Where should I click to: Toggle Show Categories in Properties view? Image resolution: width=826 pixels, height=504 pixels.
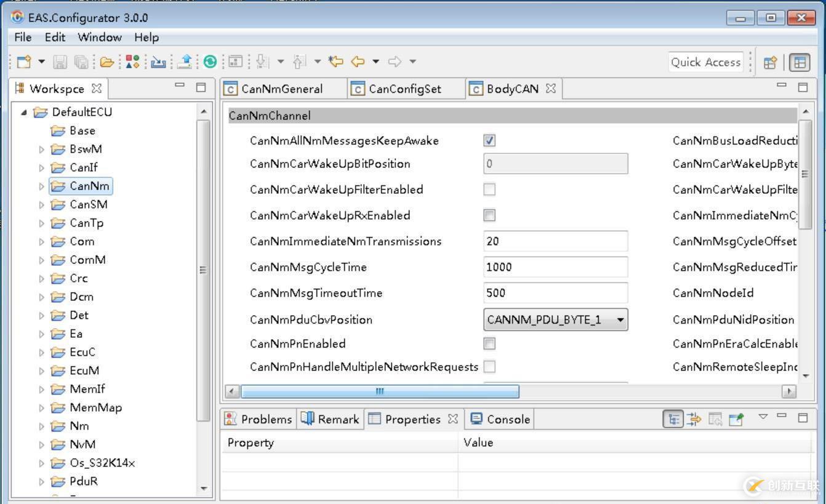[673, 420]
